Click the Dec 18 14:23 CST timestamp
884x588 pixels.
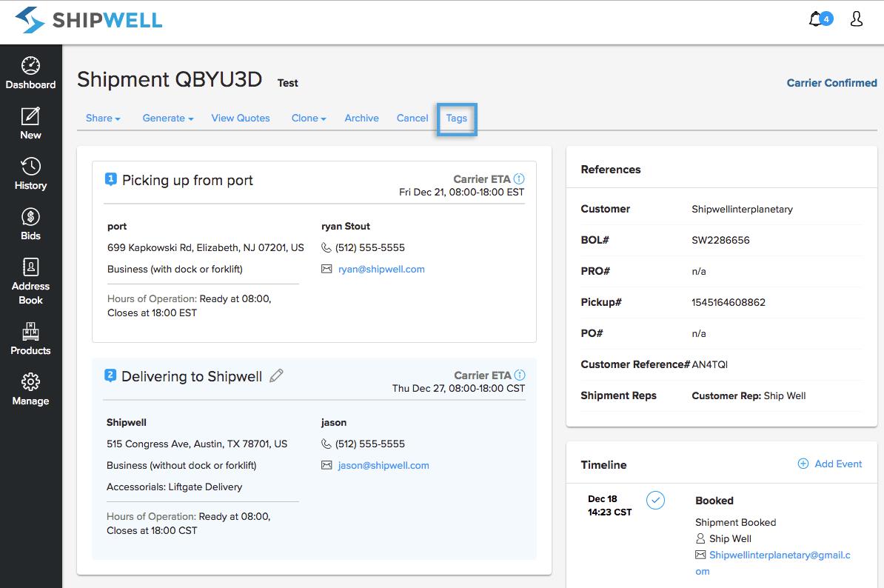[610, 506]
